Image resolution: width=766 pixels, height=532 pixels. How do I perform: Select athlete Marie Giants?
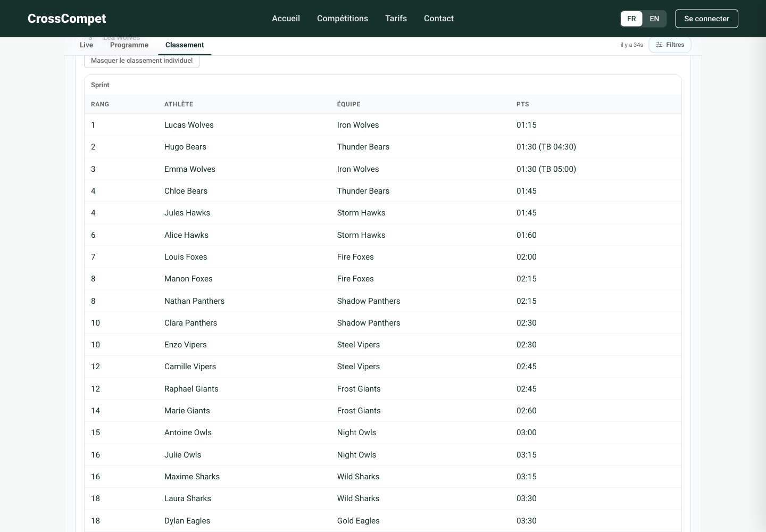point(187,411)
